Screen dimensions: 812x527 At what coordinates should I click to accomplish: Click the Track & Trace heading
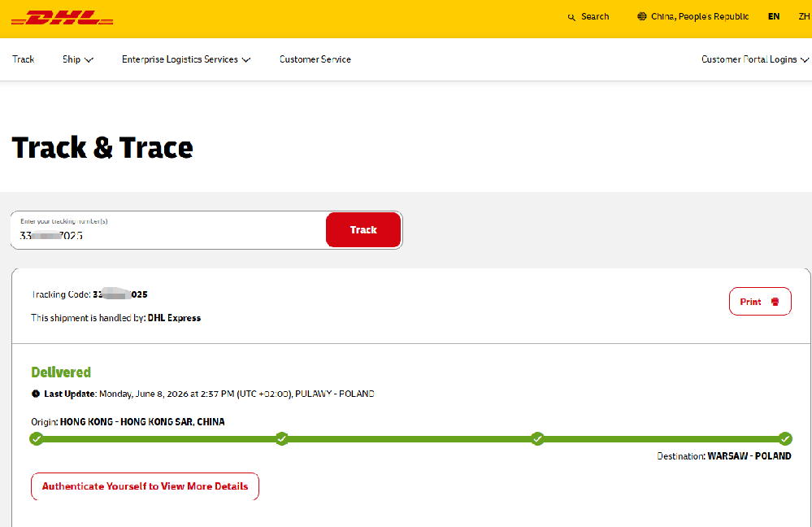click(x=102, y=148)
